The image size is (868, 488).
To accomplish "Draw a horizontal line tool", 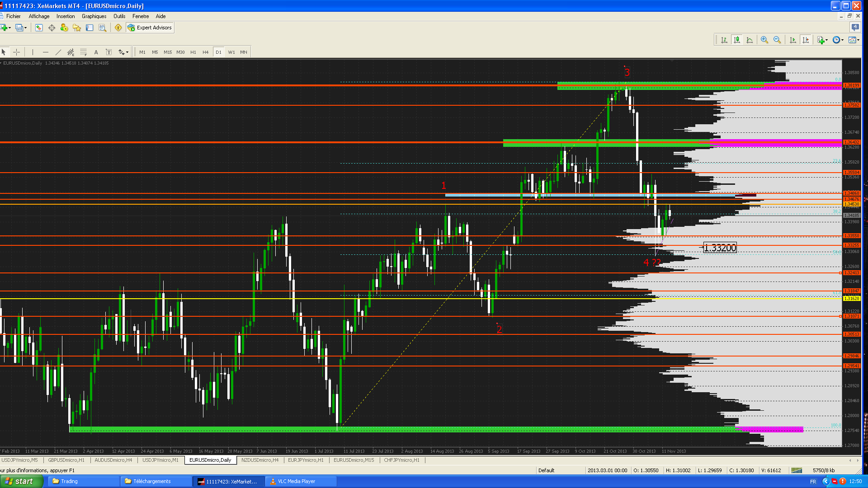I will click(x=45, y=52).
